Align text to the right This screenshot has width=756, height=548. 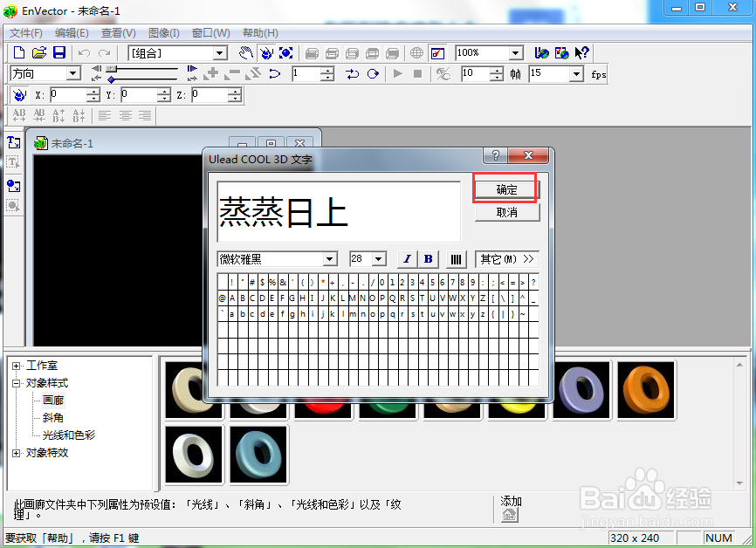pos(145,115)
